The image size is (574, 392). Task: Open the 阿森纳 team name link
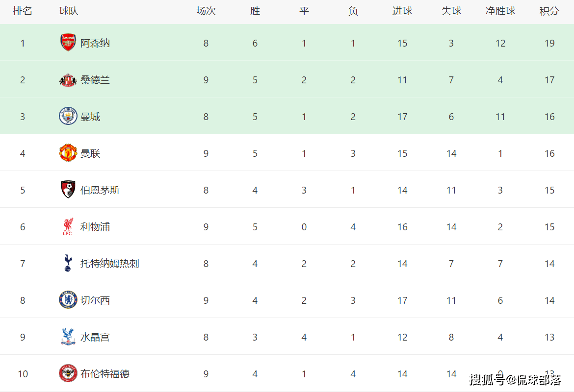click(95, 43)
